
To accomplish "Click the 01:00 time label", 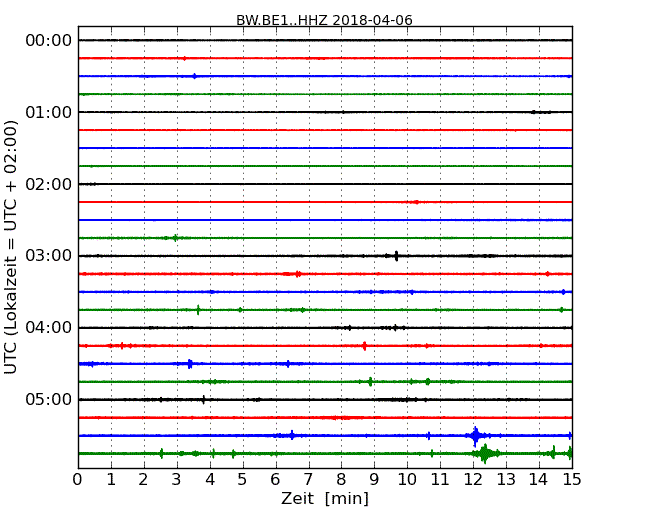I will coord(49,112).
